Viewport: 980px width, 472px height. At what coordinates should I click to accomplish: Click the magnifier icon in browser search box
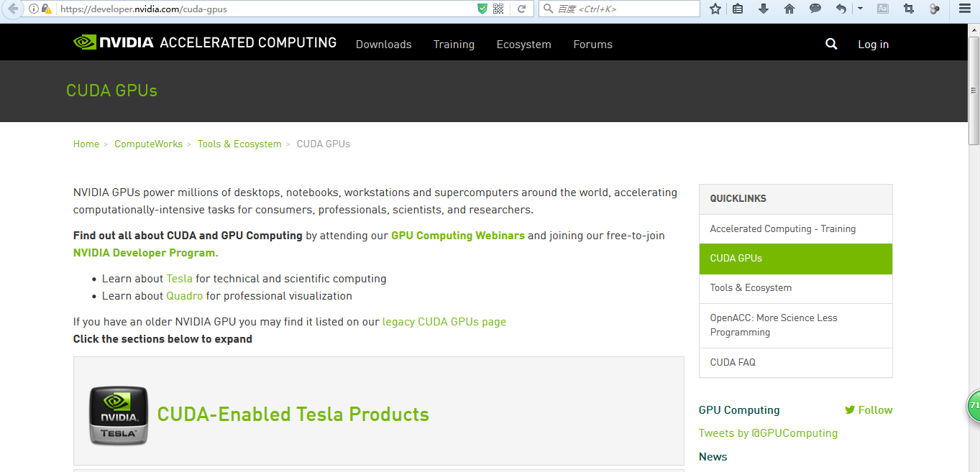tap(549, 9)
